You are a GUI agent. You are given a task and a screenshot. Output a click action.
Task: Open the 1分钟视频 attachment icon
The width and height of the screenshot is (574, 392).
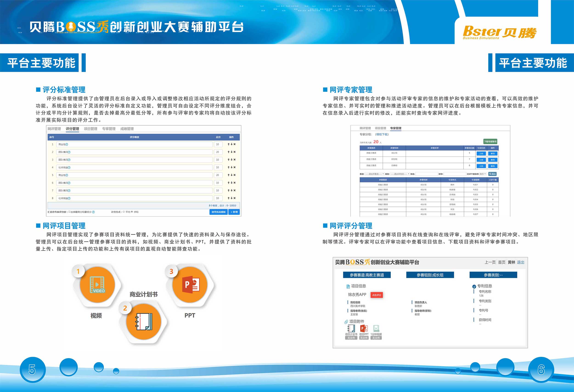click(x=376, y=329)
